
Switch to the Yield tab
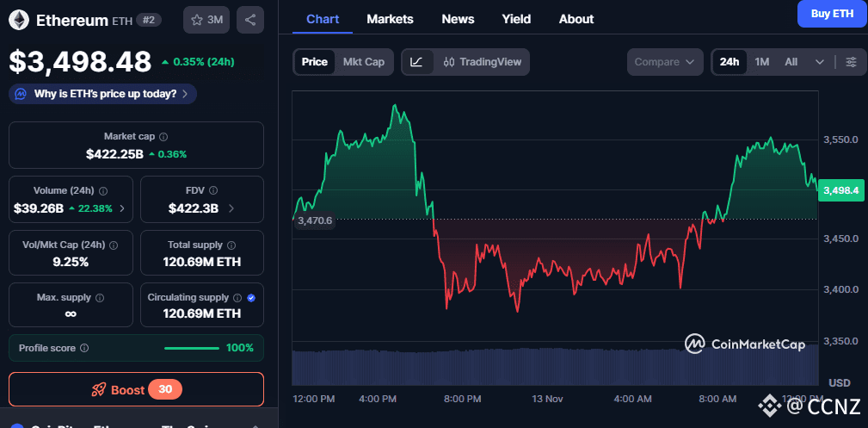(x=516, y=19)
